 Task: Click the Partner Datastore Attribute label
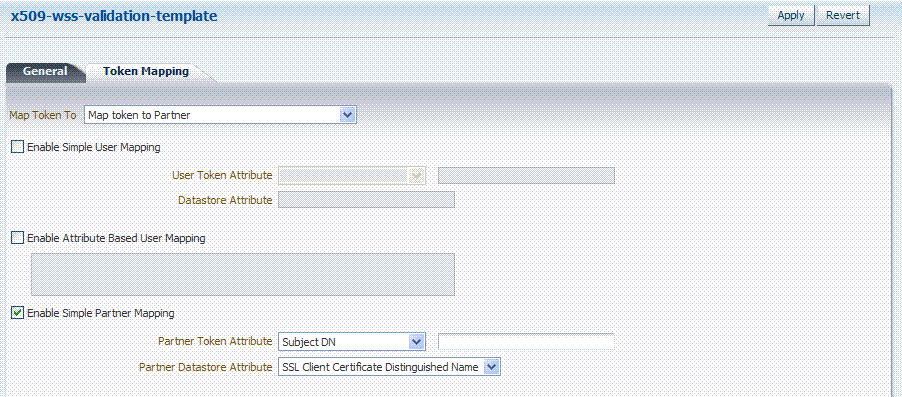[206, 367]
